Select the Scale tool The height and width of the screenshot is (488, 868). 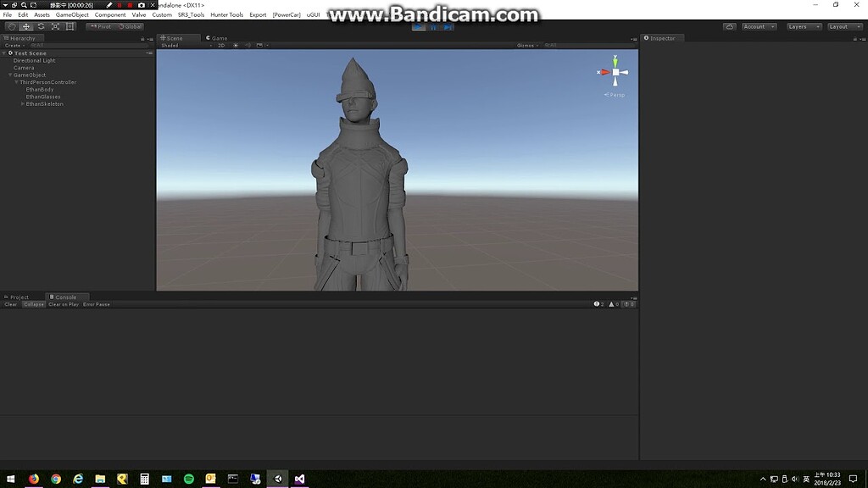[54, 26]
